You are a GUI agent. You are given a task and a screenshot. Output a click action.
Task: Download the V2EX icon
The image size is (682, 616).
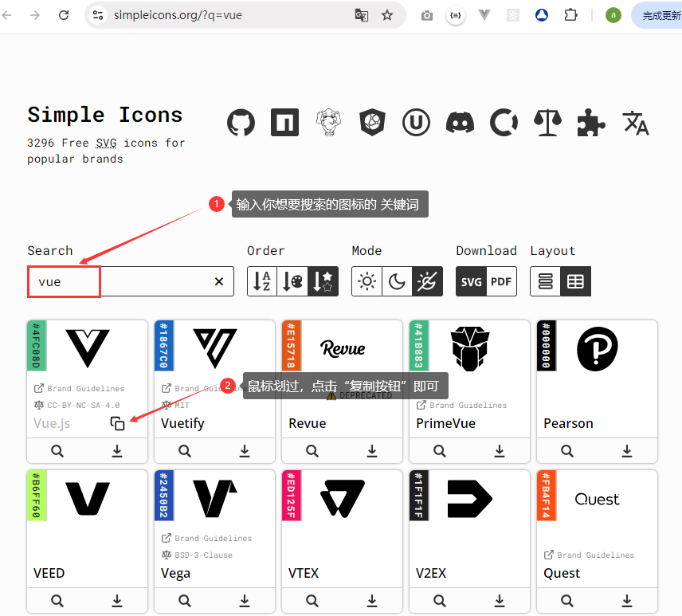click(500, 601)
